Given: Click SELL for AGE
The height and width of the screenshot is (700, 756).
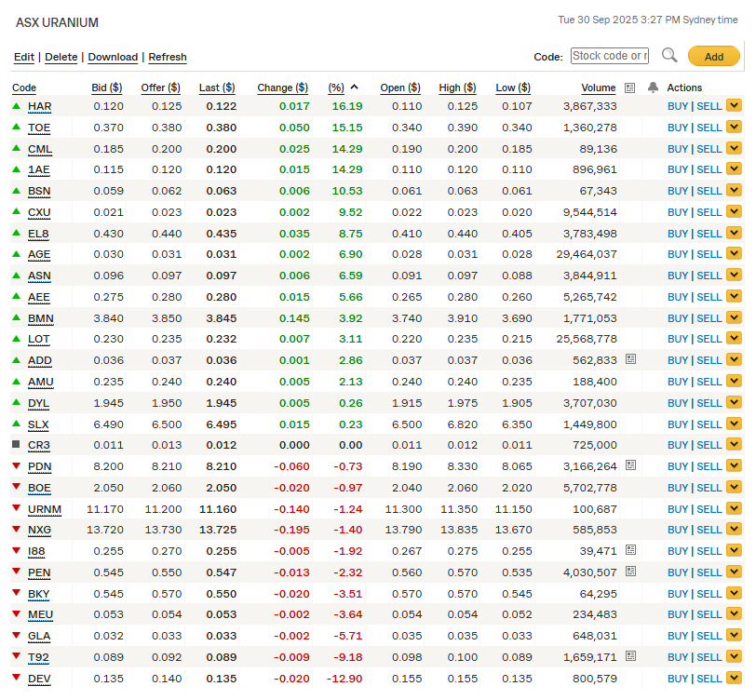Looking at the screenshot, I should pyautogui.click(x=709, y=254).
